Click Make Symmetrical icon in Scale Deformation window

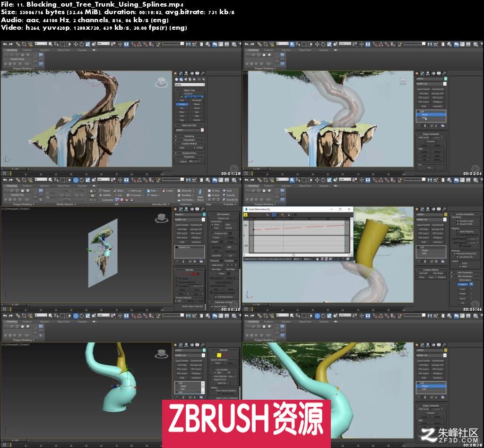246,215
